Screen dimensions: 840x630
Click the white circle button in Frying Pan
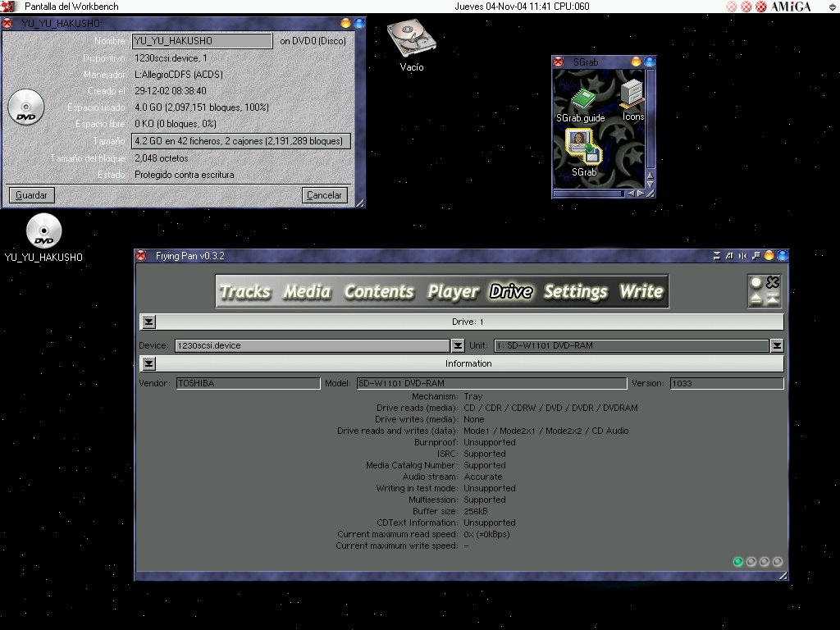(756, 282)
